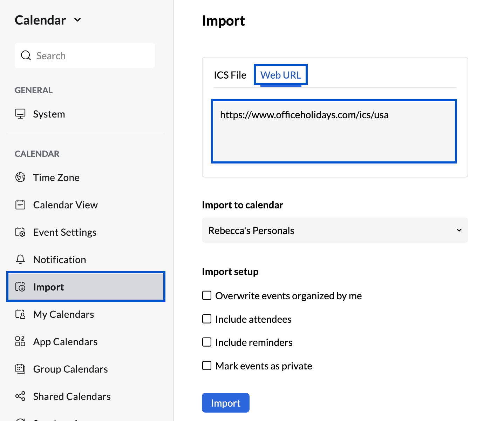Image resolution: width=504 pixels, height=421 pixels.
Task: Click the Group Calendars icon
Action: tap(20, 369)
